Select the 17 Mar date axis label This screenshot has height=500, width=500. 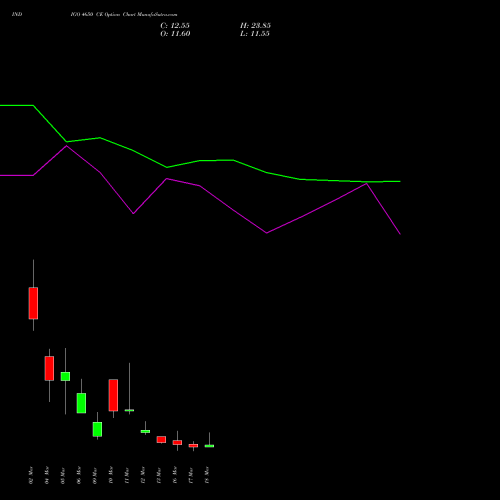pyautogui.click(x=191, y=475)
